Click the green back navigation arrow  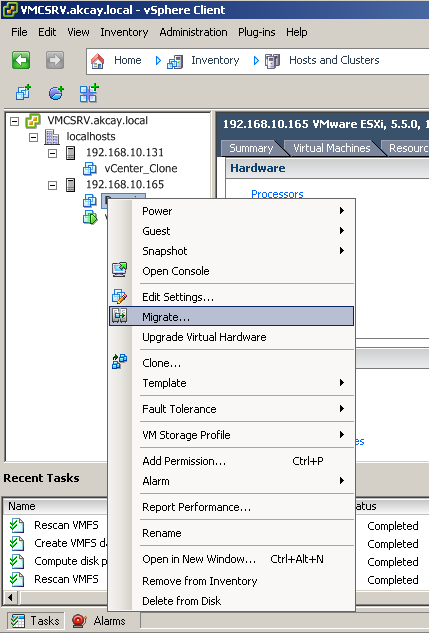tap(21, 61)
